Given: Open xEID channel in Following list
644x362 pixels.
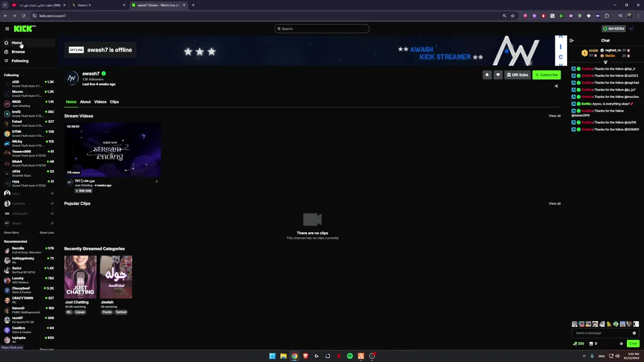Looking at the screenshot, I should pos(29,84).
